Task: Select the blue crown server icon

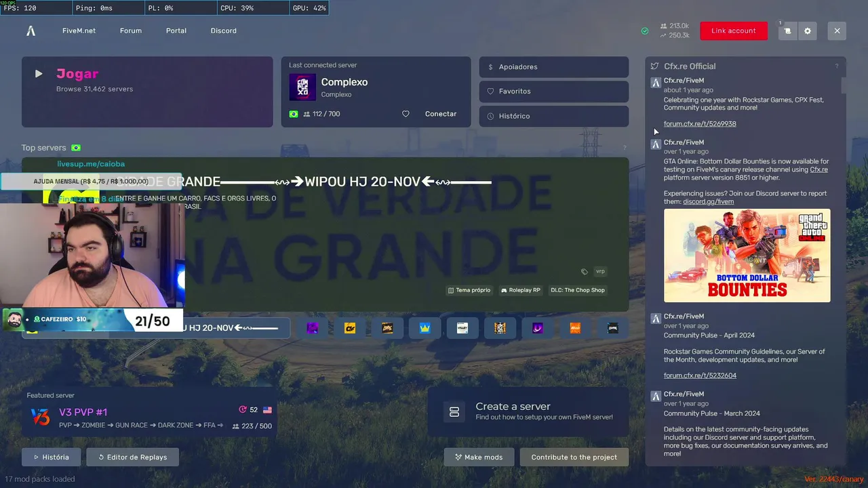Action: coord(425,328)
